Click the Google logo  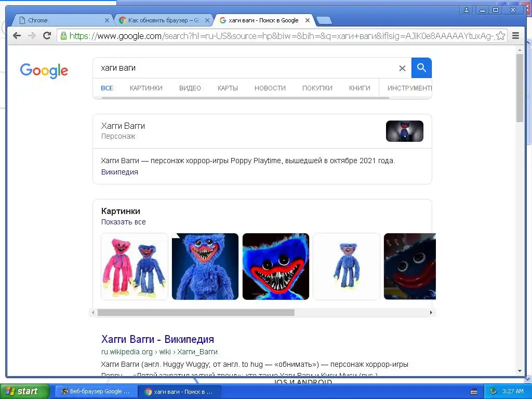pos(44,71)
